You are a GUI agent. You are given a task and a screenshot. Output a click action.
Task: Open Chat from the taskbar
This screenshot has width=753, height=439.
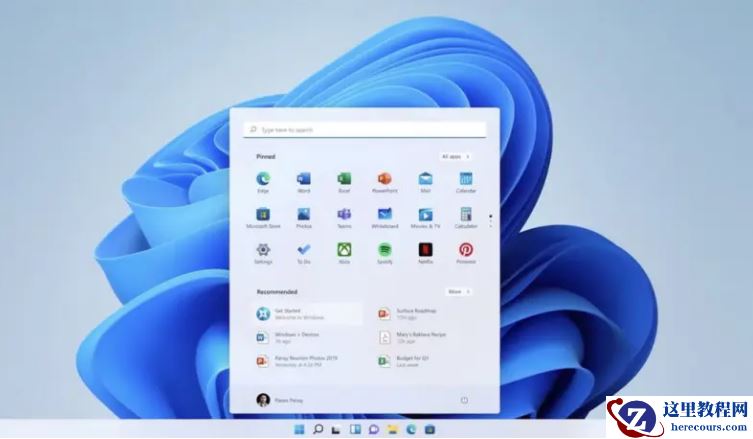374,429
